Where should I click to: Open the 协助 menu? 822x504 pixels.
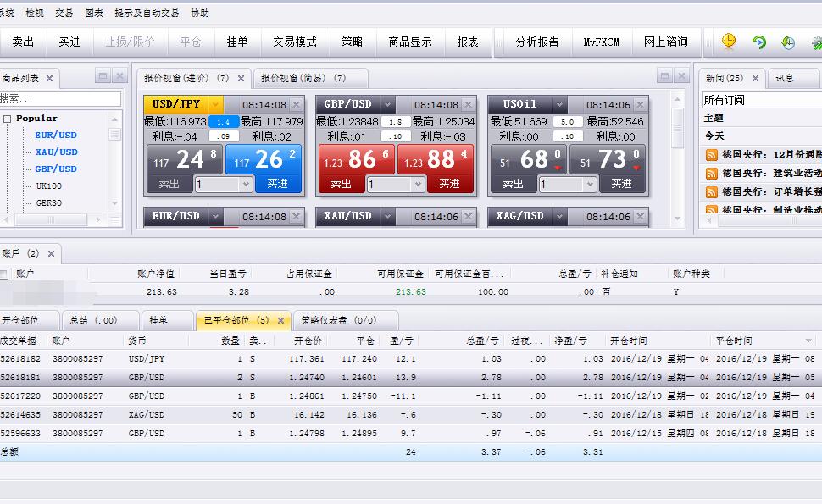pos(200,13)
